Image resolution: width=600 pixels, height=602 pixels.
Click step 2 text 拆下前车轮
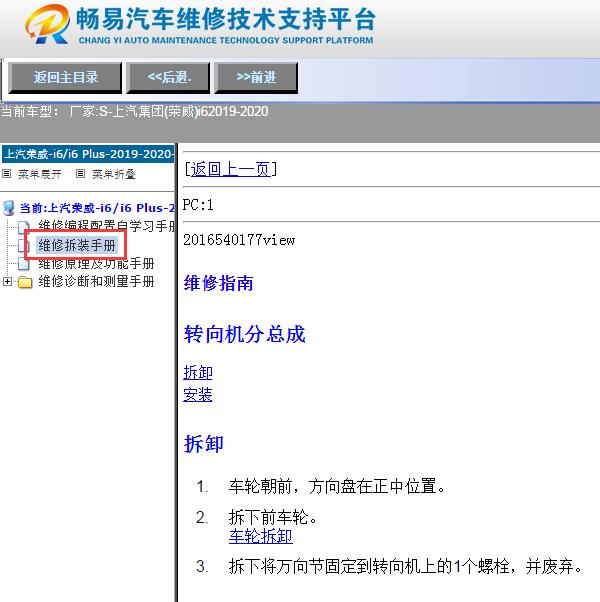point(273,517)
